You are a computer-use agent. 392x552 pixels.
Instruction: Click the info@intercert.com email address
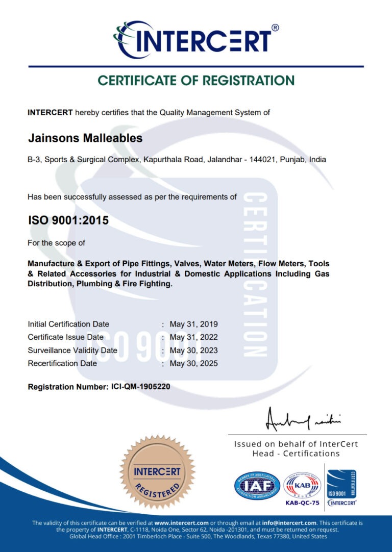tap(289, 523)
